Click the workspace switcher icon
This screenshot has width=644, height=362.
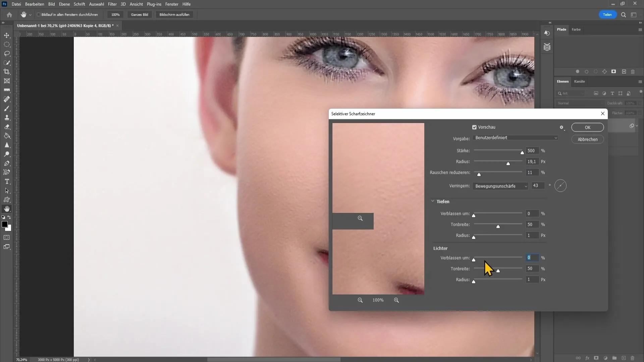coord(634,15)
